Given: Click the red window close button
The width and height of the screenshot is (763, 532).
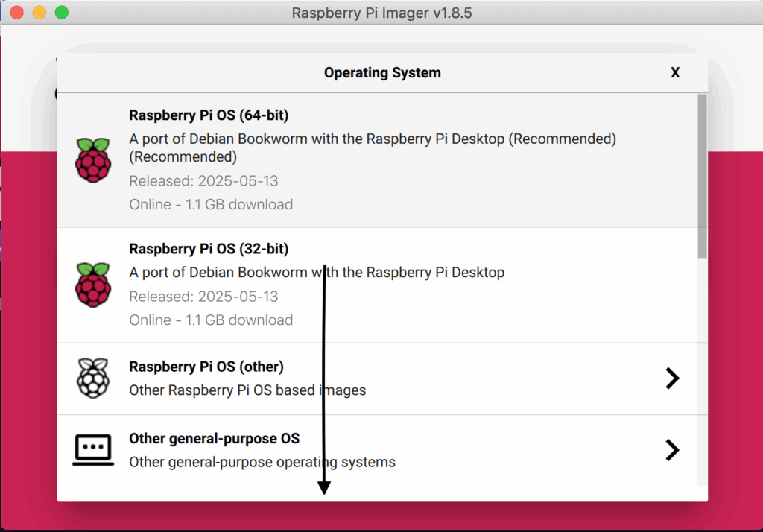Looking at the screenshot, I should [x=17, y=12].
